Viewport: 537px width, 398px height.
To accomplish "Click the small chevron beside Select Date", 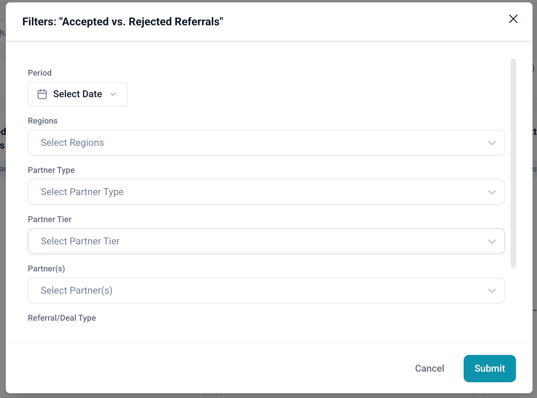I will click(x=113, y=94).
